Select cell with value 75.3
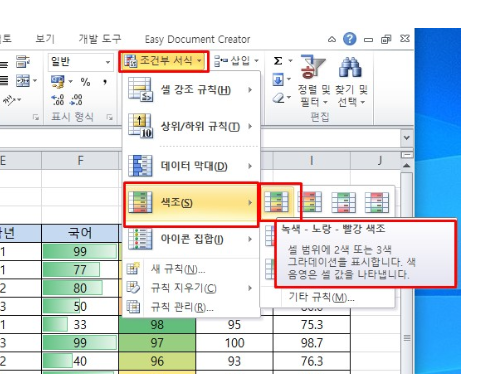 pyautogui.click(x=312, y=324)
